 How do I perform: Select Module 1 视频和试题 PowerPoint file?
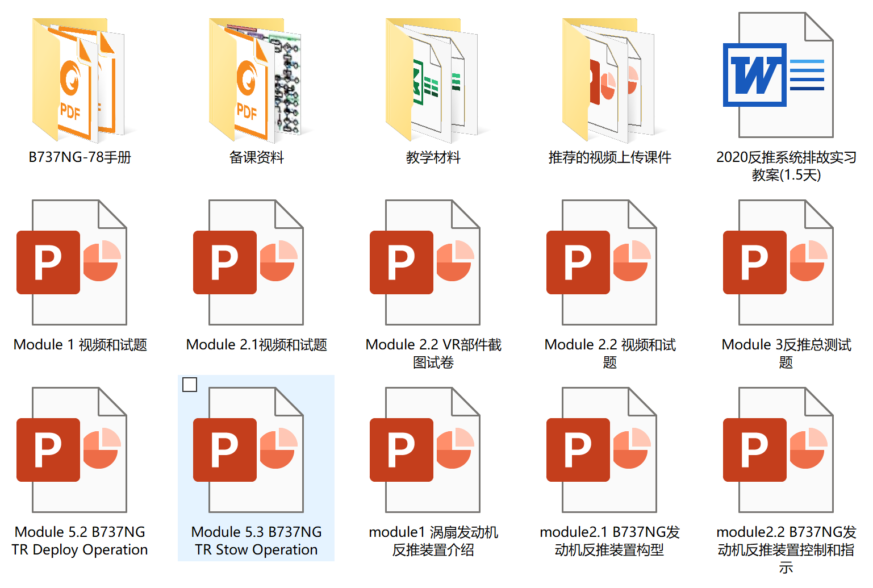79,262
